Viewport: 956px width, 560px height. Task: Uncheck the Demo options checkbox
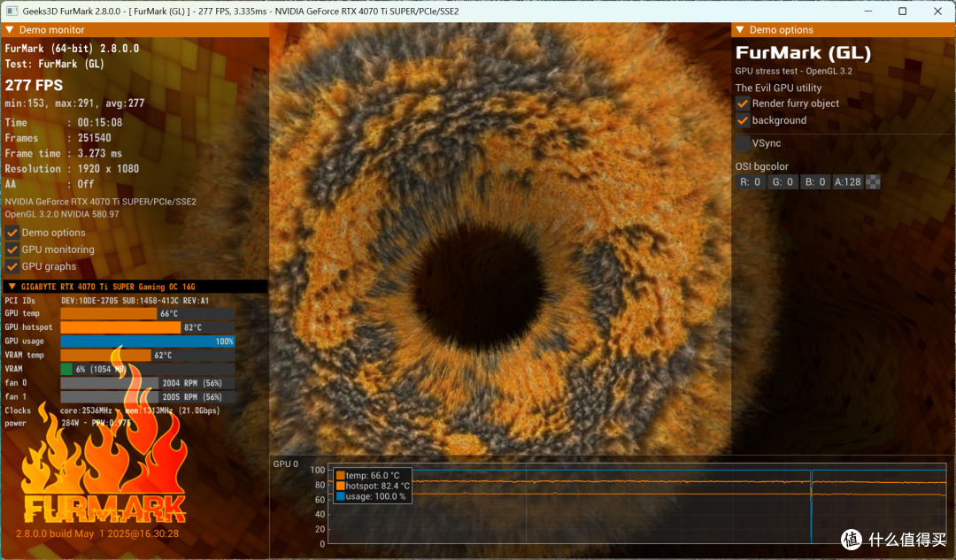pos(12,233)
